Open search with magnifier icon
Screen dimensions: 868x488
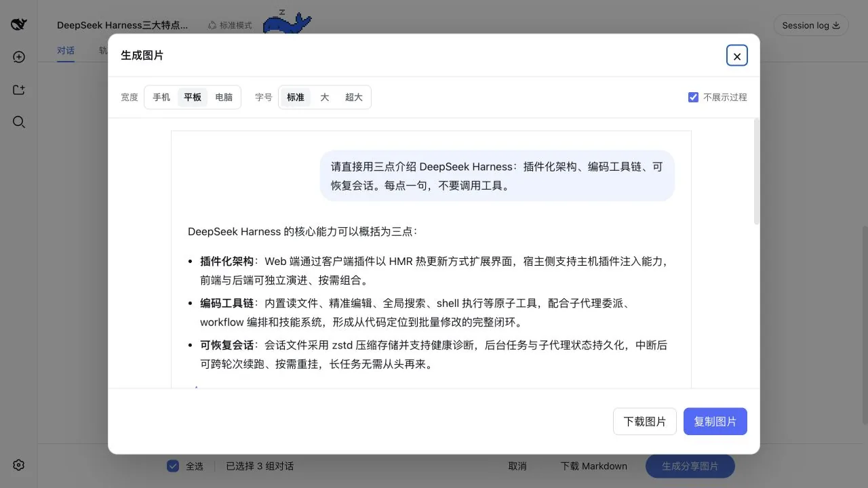coord(19,122)
